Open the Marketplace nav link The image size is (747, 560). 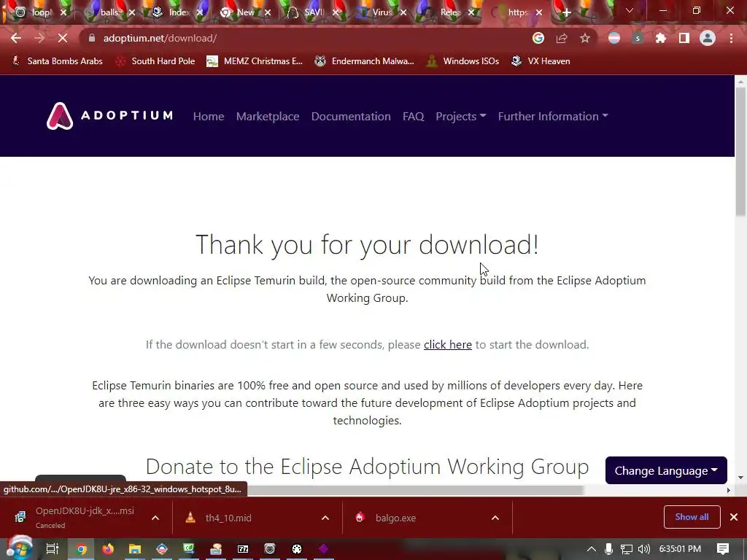click(x=268, y=116)
